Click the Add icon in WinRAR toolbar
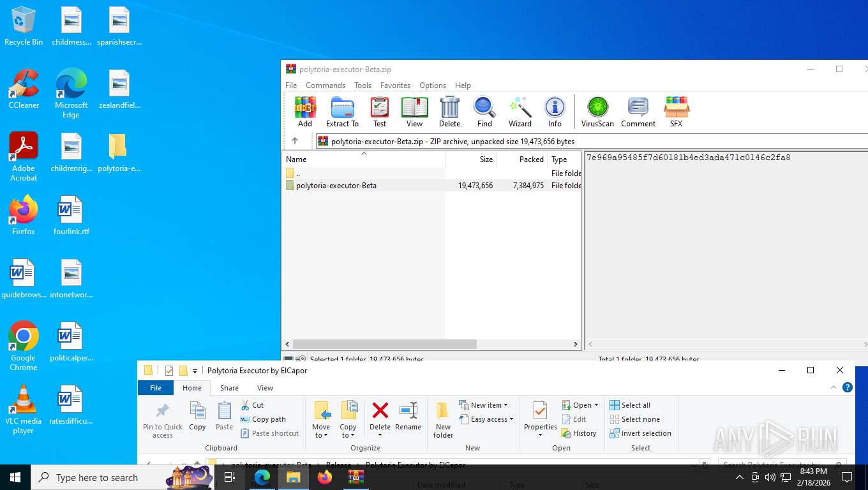 tap(305, 112)
